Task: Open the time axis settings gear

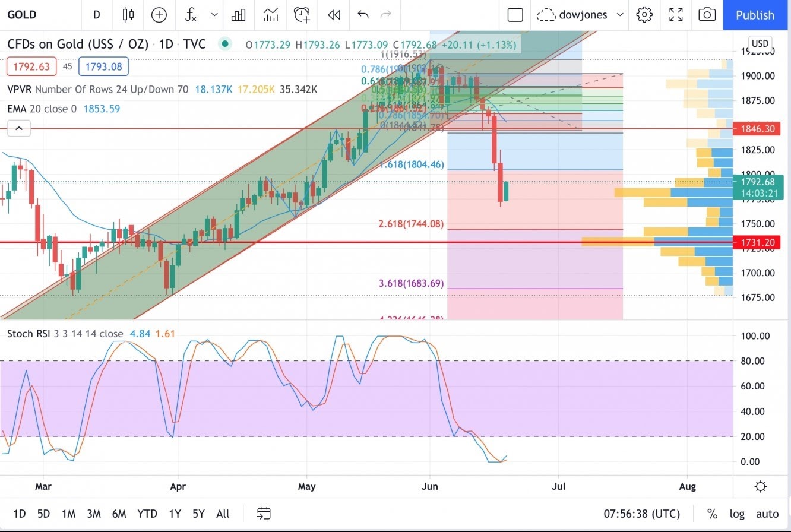Action: 761,487
